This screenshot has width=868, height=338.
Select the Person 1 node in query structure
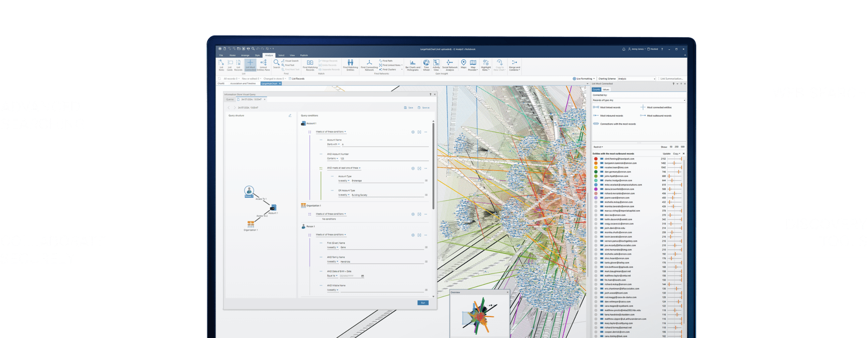pyautogui.click(x=249, y=191)
